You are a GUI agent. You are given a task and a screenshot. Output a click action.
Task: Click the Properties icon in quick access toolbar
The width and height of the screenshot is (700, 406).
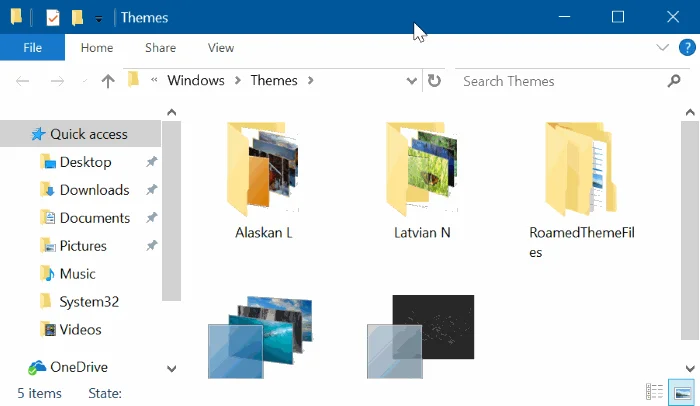[x=53, y=18]
